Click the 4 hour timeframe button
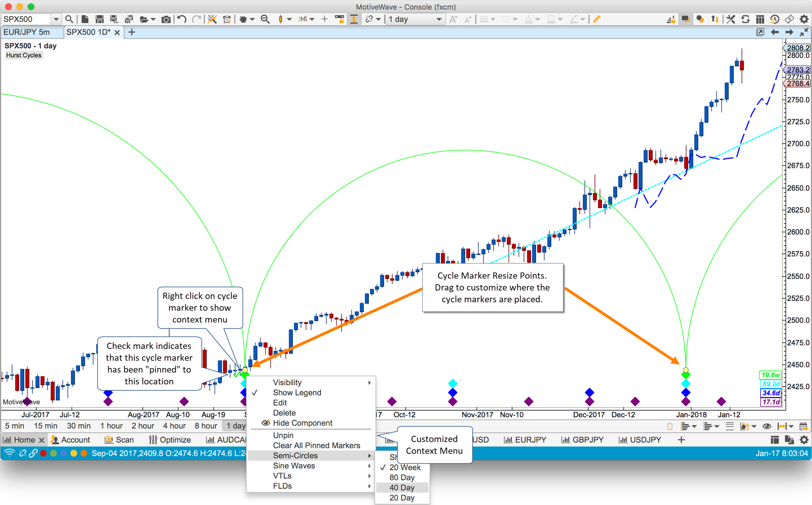The image size is (812, 505). coord(174,426)
